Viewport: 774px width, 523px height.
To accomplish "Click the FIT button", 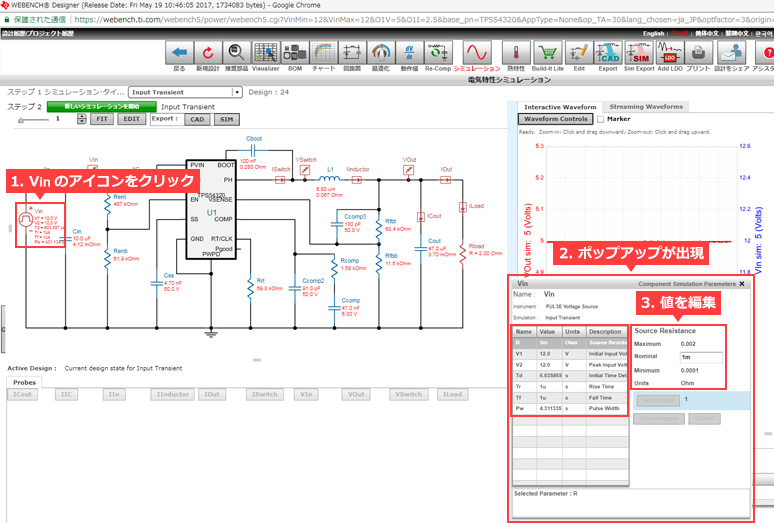I will (102, 119).
